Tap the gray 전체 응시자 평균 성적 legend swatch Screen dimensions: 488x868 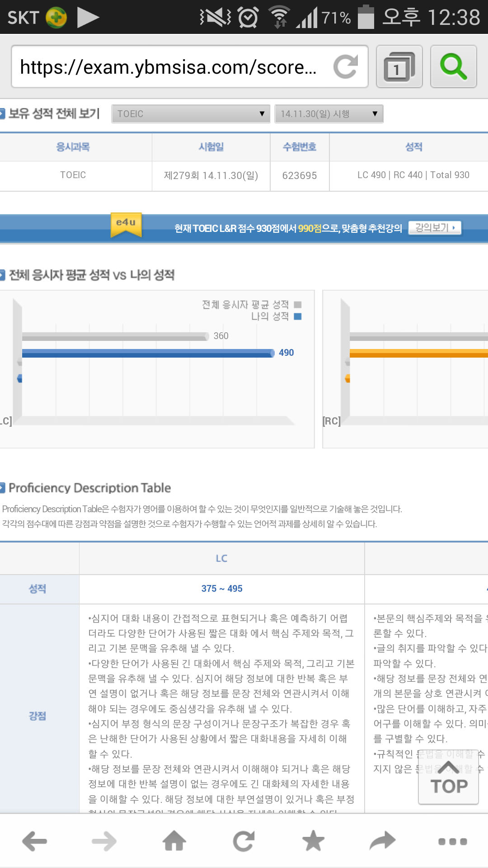298,305
